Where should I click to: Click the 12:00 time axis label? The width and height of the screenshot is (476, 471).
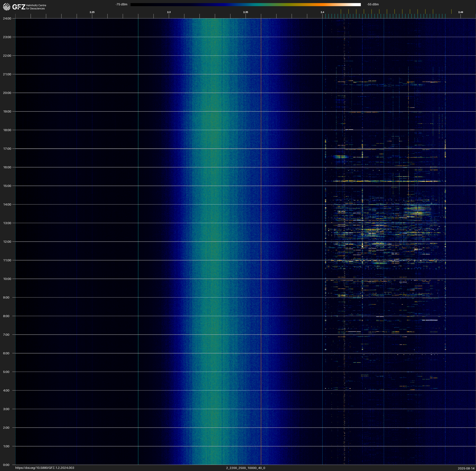(x=7, y=242)
